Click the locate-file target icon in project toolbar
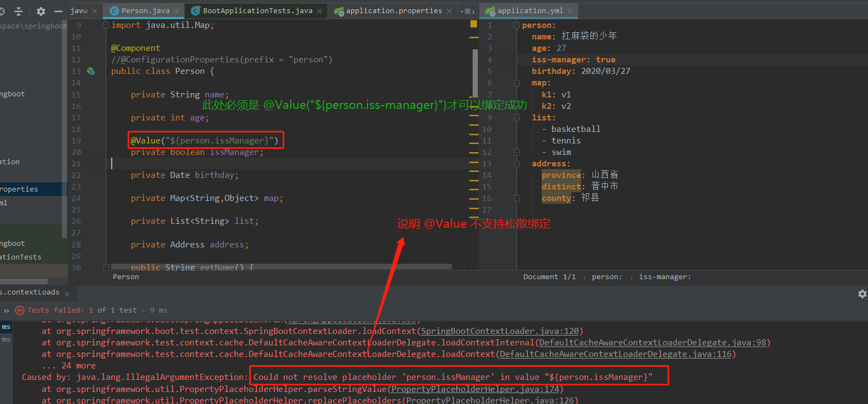This screenshot has height=404, width=868. pyautogui.click(x=2, y=11)
